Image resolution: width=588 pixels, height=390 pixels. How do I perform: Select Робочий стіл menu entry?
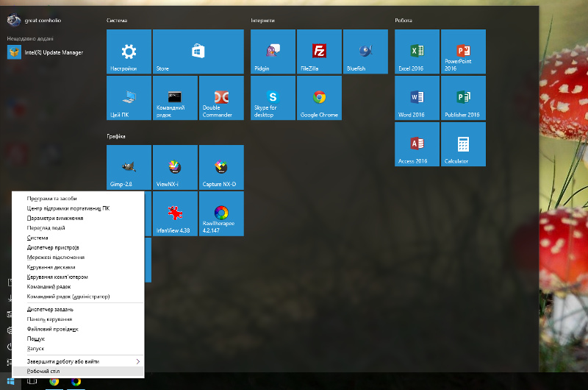pyautogui.click(x=78, y=371)
